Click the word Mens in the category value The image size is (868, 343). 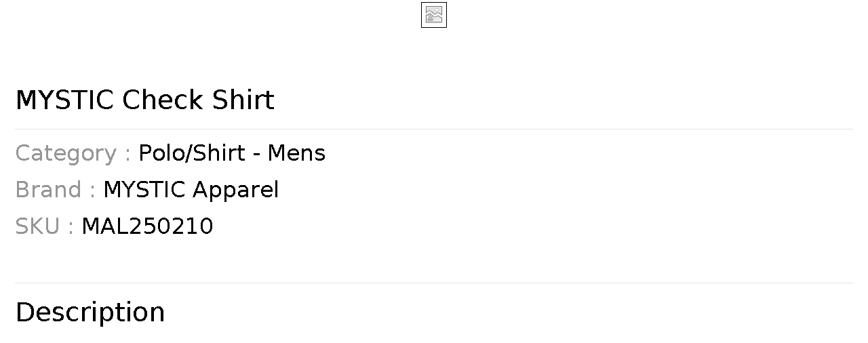[296, 153]
